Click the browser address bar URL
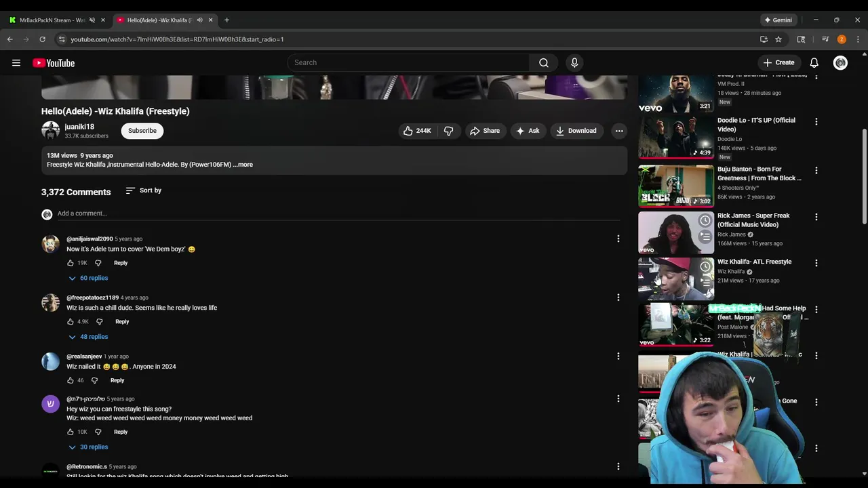Screen dimensions: 868x488 177,39
